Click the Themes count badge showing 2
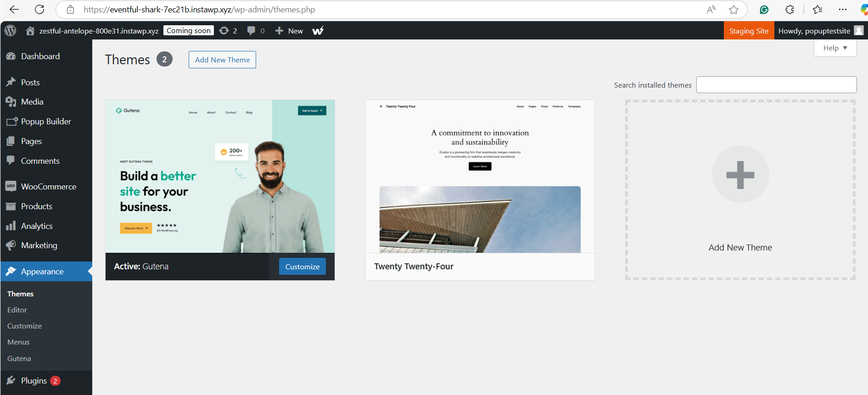This screenshot has width=868, height=395. coord(164,60)
